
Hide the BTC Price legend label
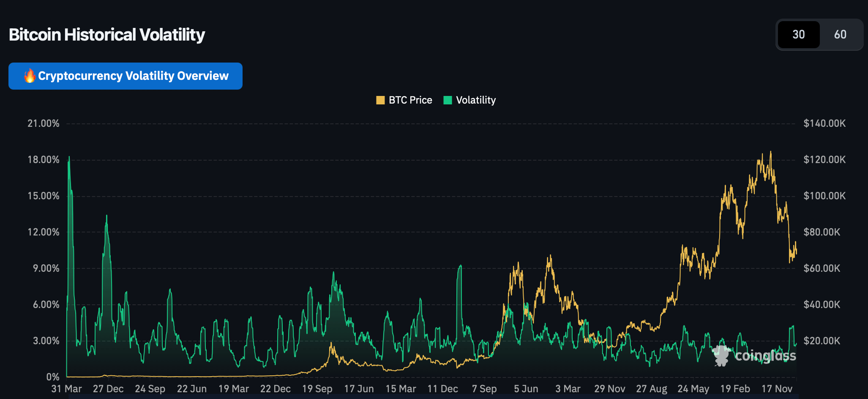(410, 100)
